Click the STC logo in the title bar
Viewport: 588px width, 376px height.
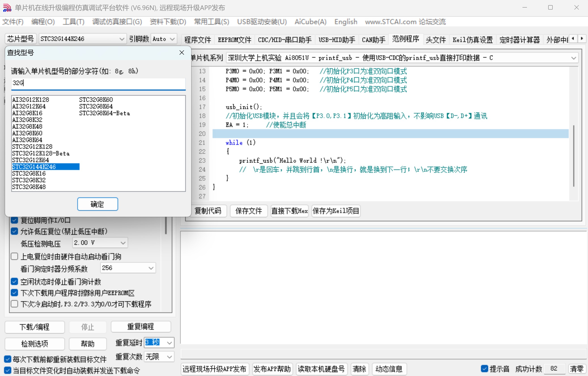(7, 8)
